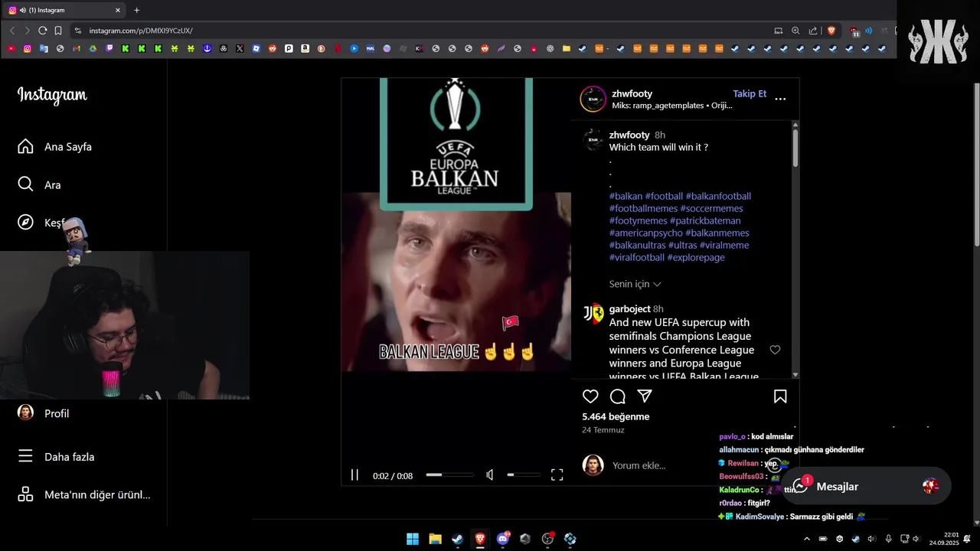The width and height of the screenshot is (980, 551).
Task: Click the comments panel scrollbar
Action: click(795, 148)
